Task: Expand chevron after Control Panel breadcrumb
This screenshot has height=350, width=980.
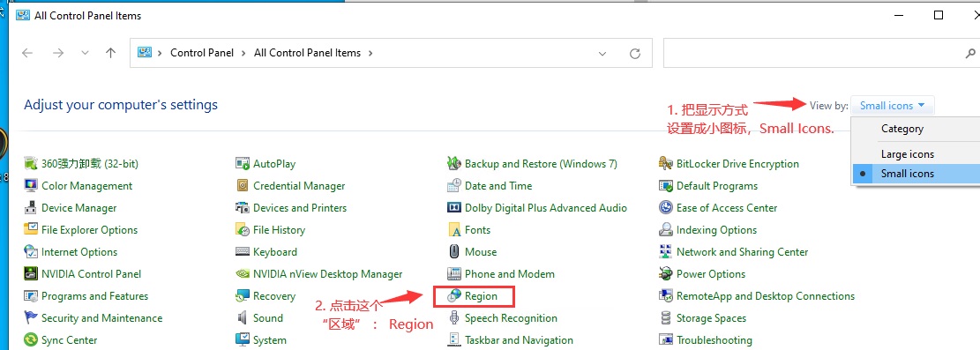Action: click(243, 53)
